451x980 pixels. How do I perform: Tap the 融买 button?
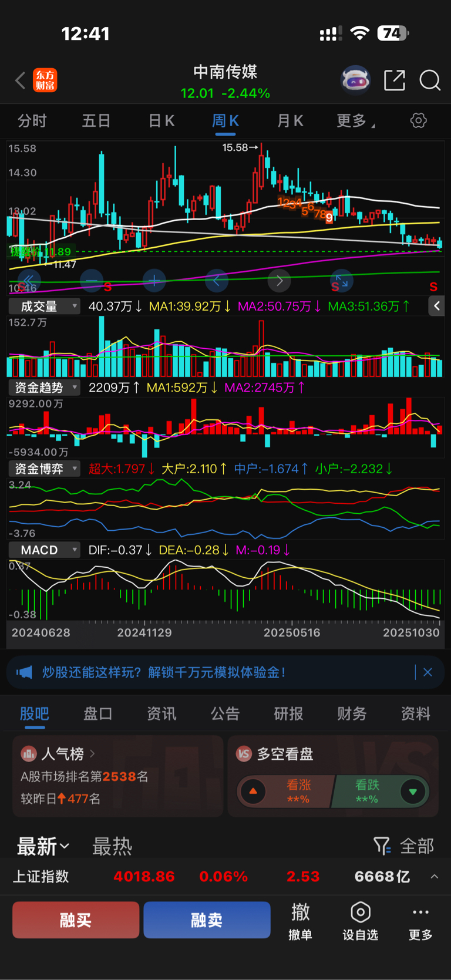(76, 920)
